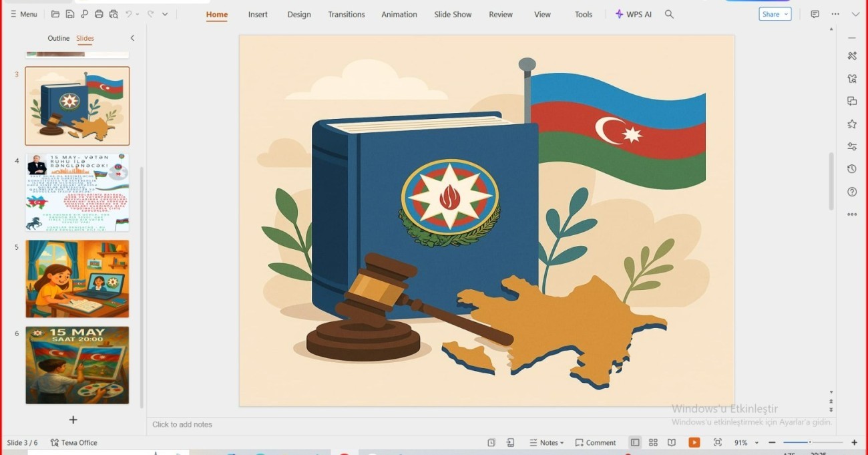Open the Insert tab

(x=258, y=14)
